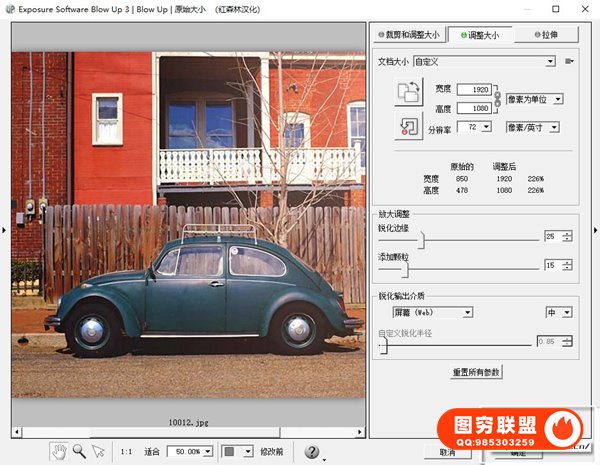Open the 50.00% zoom level dropdown
Image resolution: width=600 pixels, height=465 pixels.
pyautogui.click(x=208, y=452)
